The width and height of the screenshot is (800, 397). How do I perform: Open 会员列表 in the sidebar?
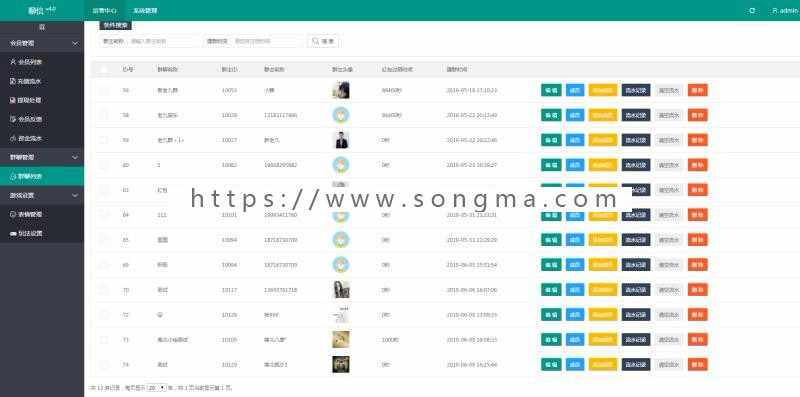tap(42, 62)
